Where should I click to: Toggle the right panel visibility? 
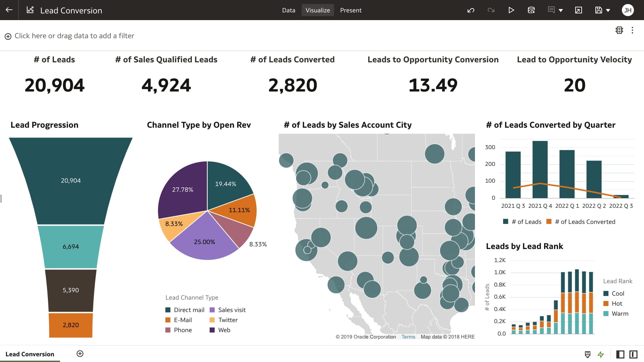point(633,355)
